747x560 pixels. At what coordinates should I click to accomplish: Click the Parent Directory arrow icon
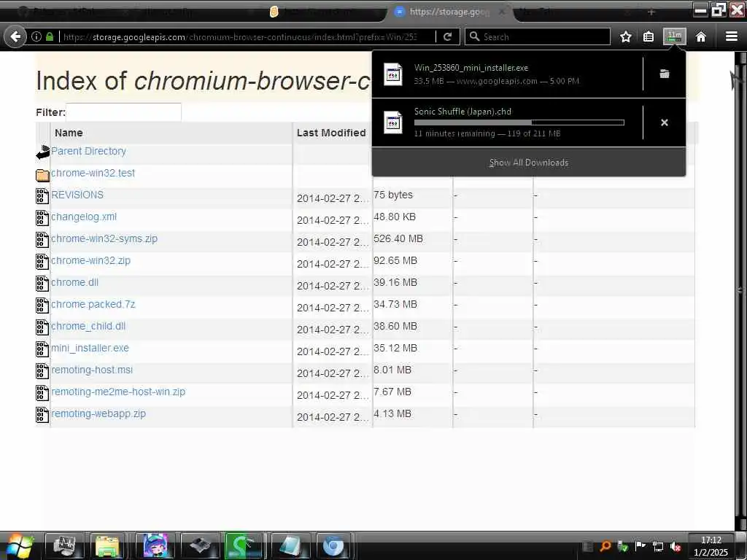43,152
